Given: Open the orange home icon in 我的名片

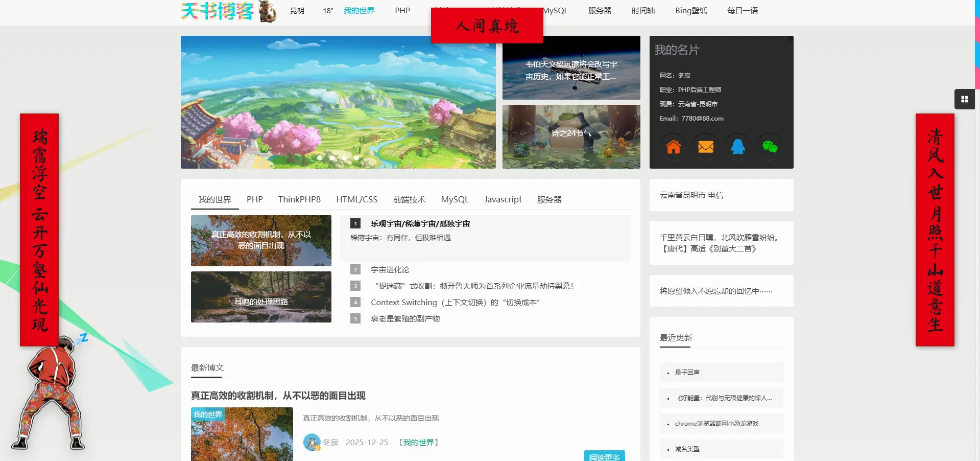Looking at the screenshot, I should [673, 147].
